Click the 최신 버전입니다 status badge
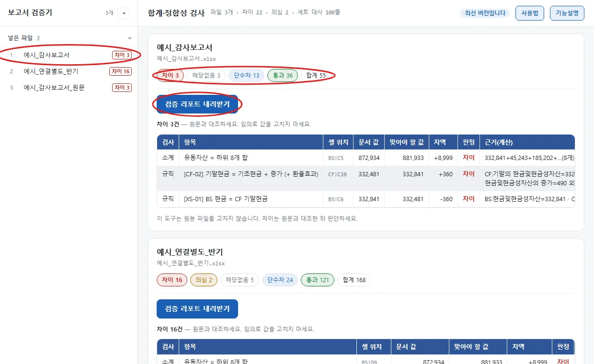 tap(485, 13)
